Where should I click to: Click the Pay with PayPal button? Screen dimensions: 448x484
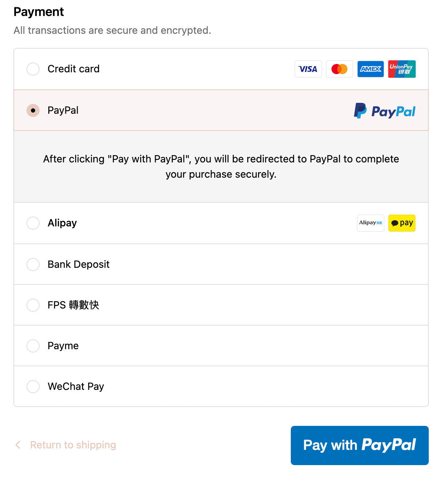[x=360, y=445]
